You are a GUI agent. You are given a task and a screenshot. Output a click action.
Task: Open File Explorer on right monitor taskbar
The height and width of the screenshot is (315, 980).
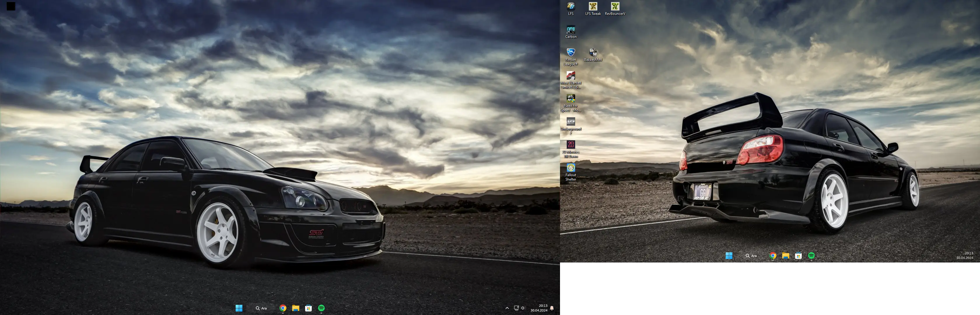[x=785, y=256]
